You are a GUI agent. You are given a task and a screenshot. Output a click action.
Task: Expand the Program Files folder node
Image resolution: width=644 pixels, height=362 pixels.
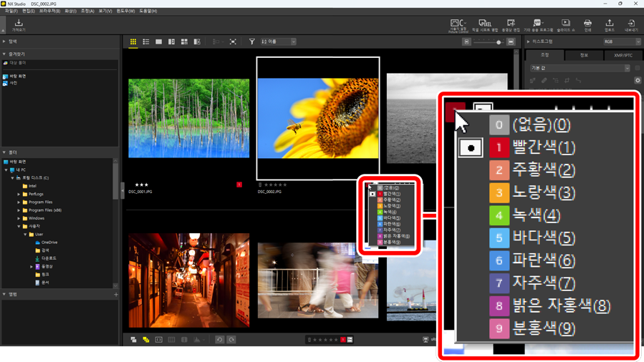tap(19, 202)
